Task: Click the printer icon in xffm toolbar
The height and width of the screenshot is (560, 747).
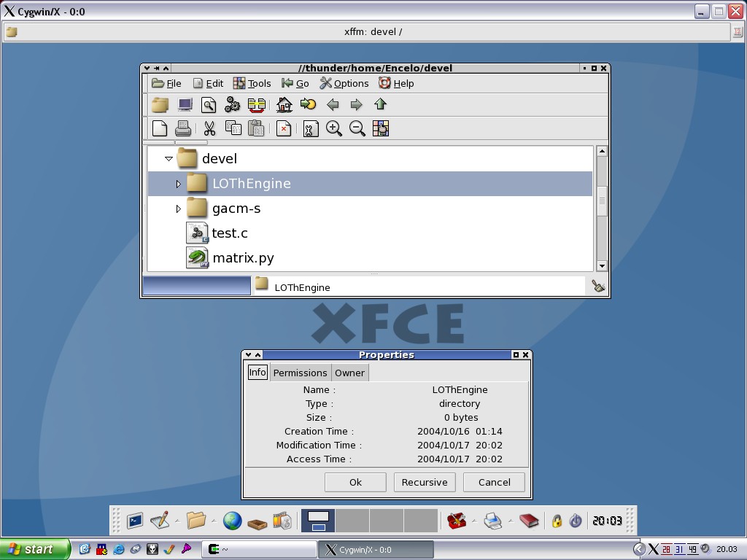Action: pos(183,128)
